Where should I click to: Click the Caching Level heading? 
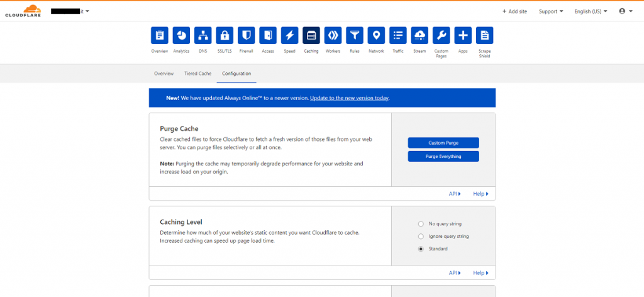click(x=180, y=222)
